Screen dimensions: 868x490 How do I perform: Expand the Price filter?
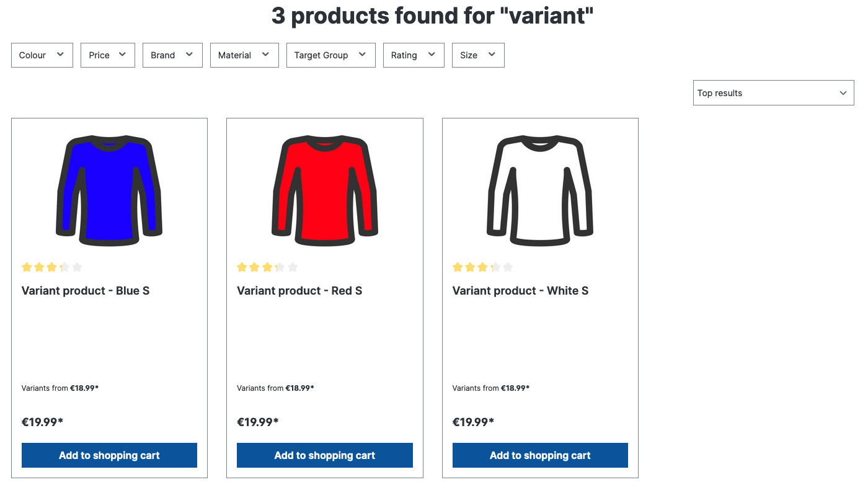tap(108, 55)
